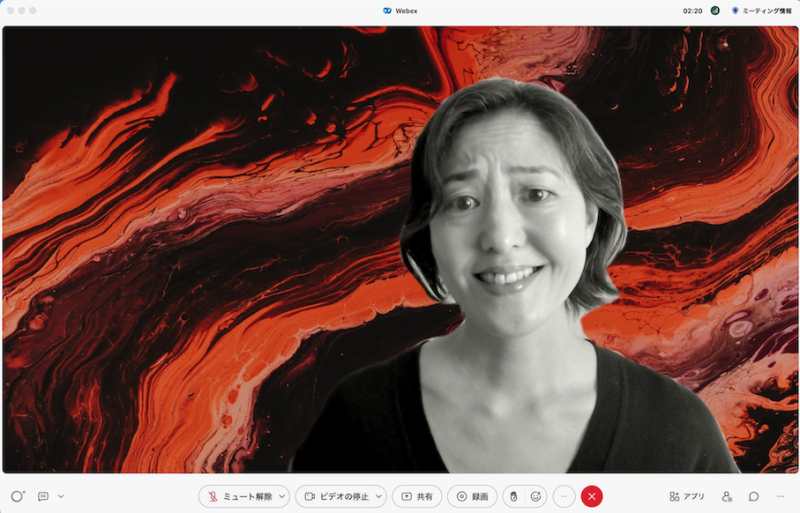Open panel options ellipsis at bottom right
This screenshot has width=800, height=513.
(x=780, y=496)
